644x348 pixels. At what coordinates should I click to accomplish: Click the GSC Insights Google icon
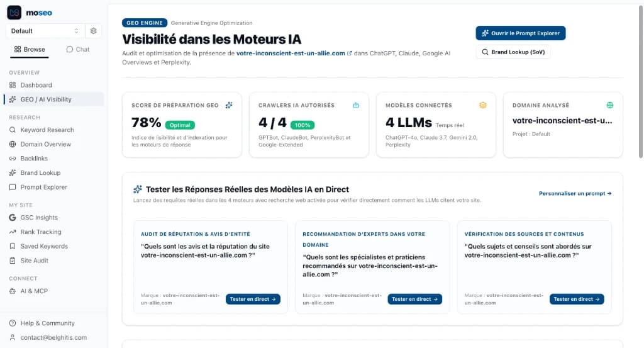13,217
